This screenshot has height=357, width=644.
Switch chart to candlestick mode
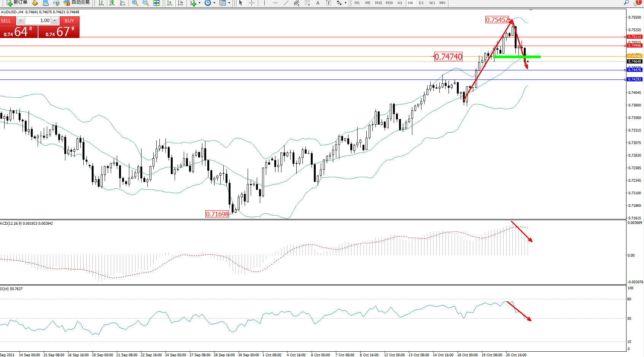112,3
